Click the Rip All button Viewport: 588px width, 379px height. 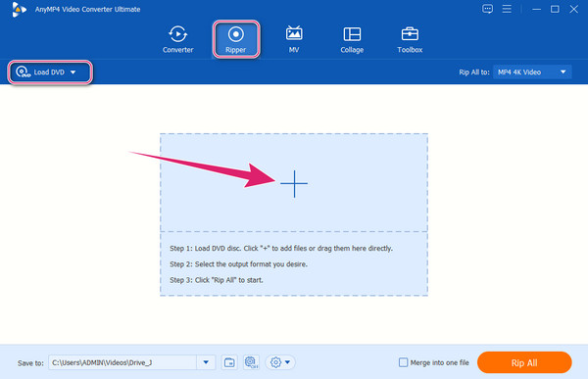524,362
